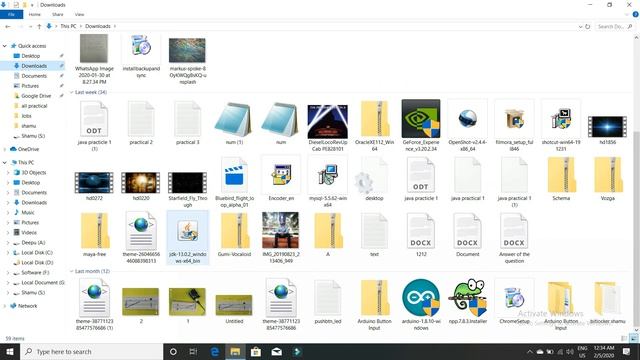The image size is (640, 360).
Task: Collapse the This PC tree node
Action: (x=5, y=162)
